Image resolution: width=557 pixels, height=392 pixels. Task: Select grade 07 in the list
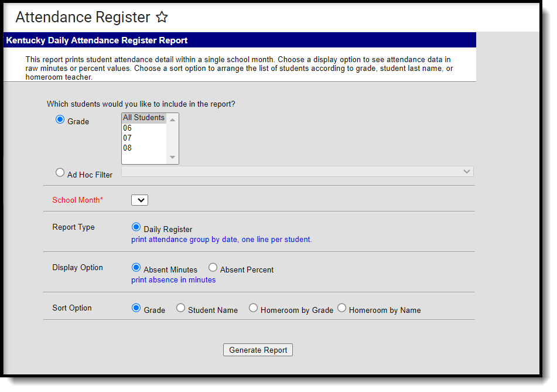click(x=144, y=138)
